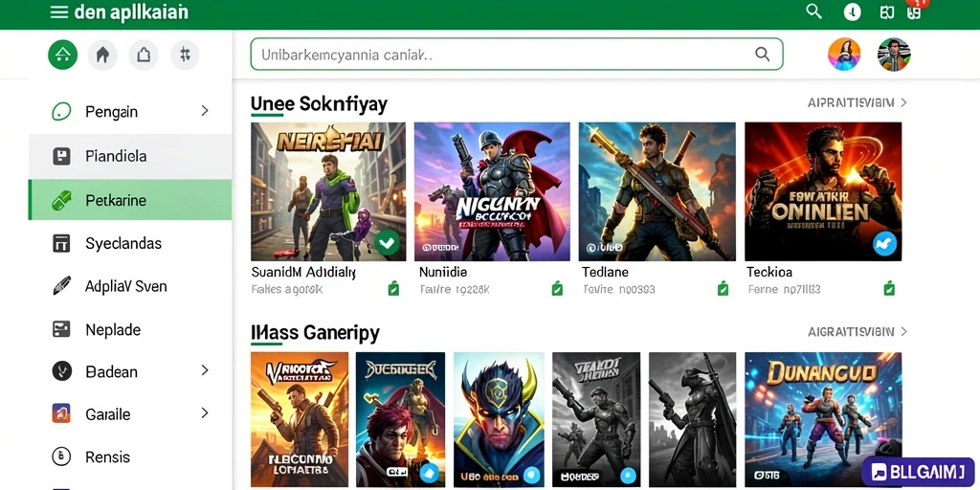Click the AdpliaV Sven pen icon

(x=61, y=286)
